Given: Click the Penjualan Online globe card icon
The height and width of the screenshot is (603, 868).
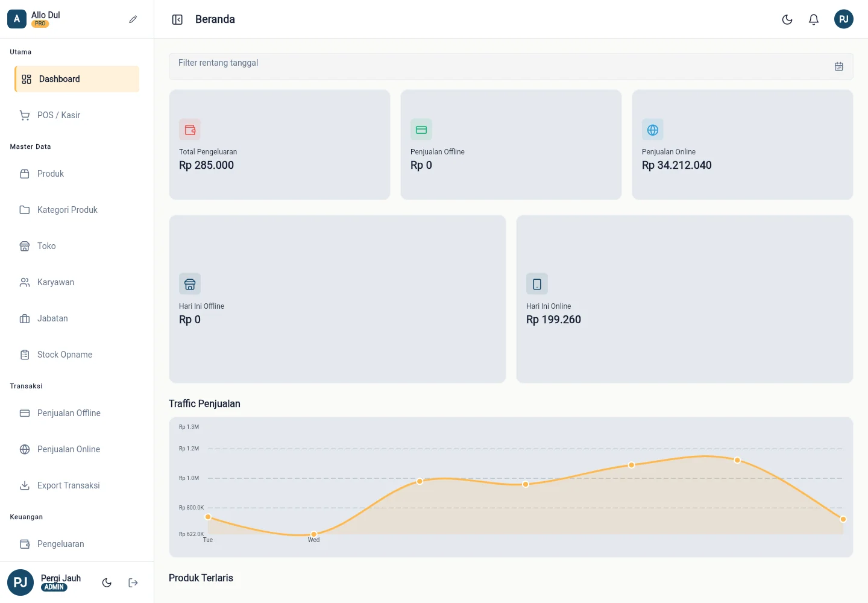Looking at the screenshot, I should click(x=653, y=130).
